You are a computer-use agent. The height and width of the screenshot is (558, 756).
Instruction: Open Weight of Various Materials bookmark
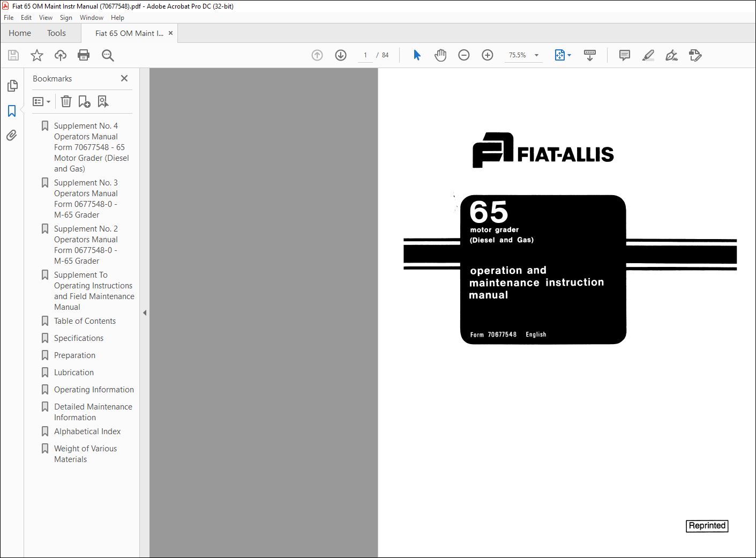tap(85, 454)
